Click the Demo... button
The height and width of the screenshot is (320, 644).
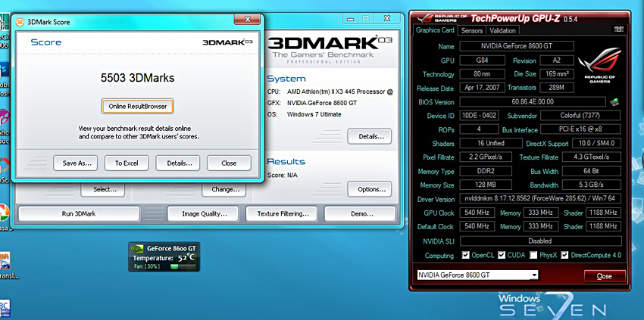[x=360, y=214]
